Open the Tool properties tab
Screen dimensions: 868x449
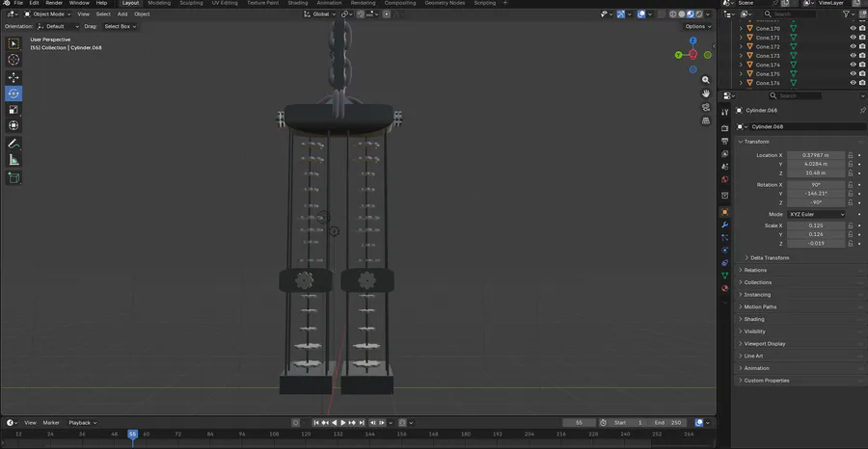click(x=725, y=112)
